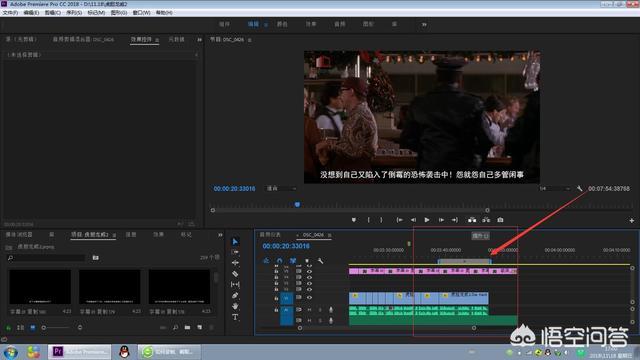Image resolution: width=640 pixels, height=360 pixels.
Task: Open the 序列(S) menu
Action: tap(74, 13)
